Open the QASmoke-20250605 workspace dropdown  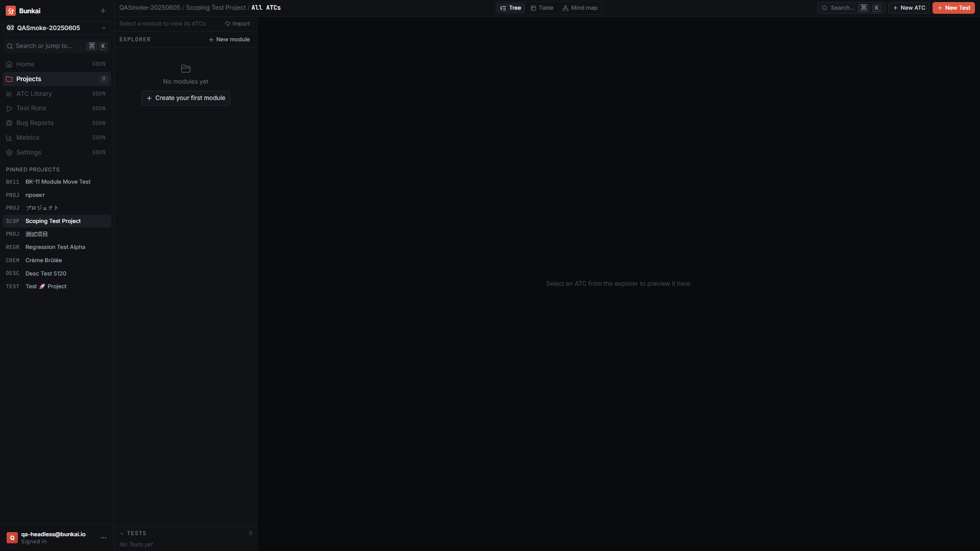coord(57,28)
